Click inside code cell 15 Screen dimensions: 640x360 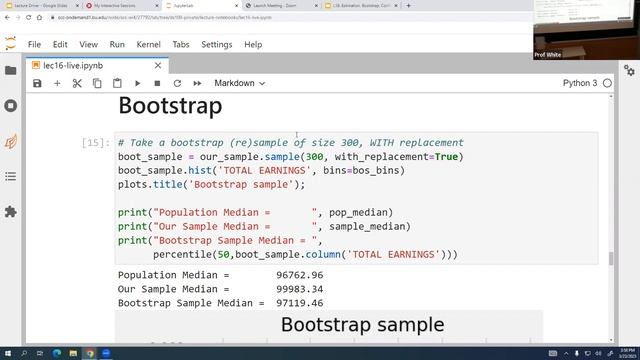tap(356, 198)
